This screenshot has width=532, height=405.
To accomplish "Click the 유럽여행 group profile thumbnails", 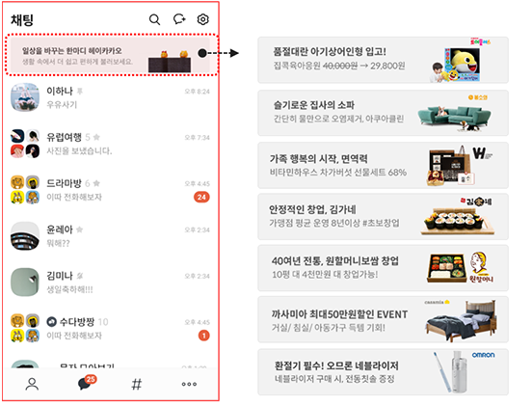I will point(25,144).
